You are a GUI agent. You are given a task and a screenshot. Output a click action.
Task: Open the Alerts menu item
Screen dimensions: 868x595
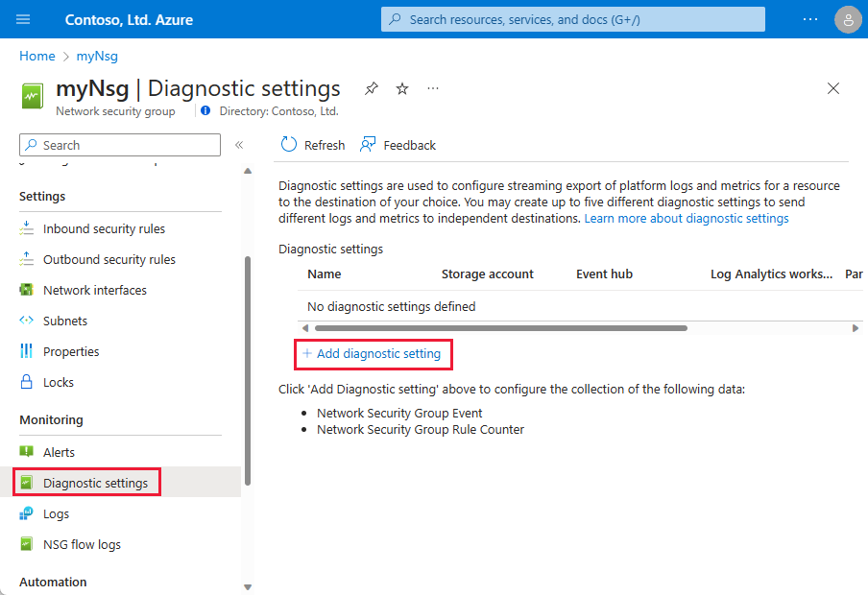click(59, 452)
